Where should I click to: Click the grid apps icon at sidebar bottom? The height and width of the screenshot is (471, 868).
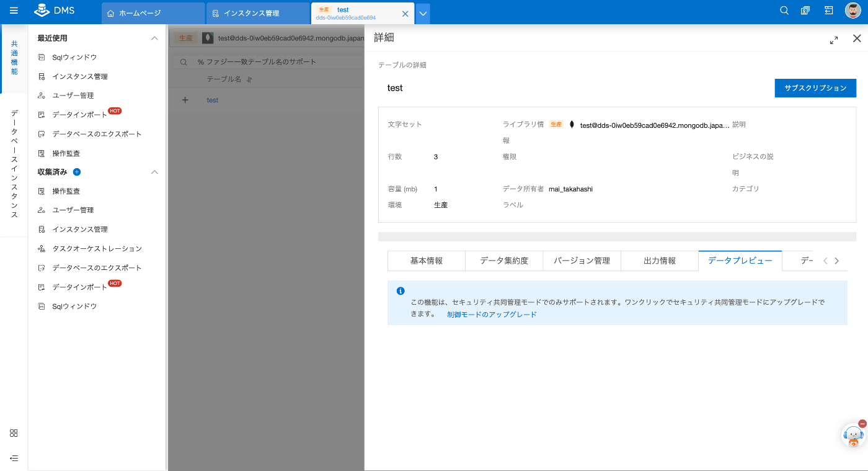click(14, 433)
